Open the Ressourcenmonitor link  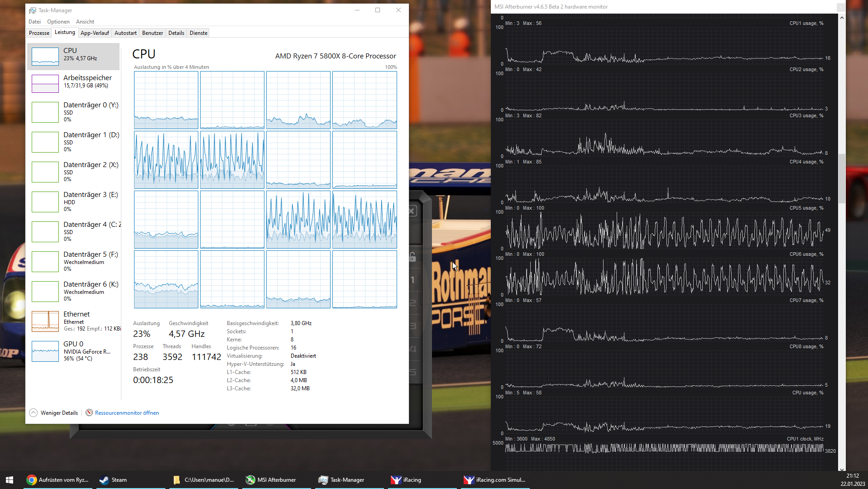[127, 413]
